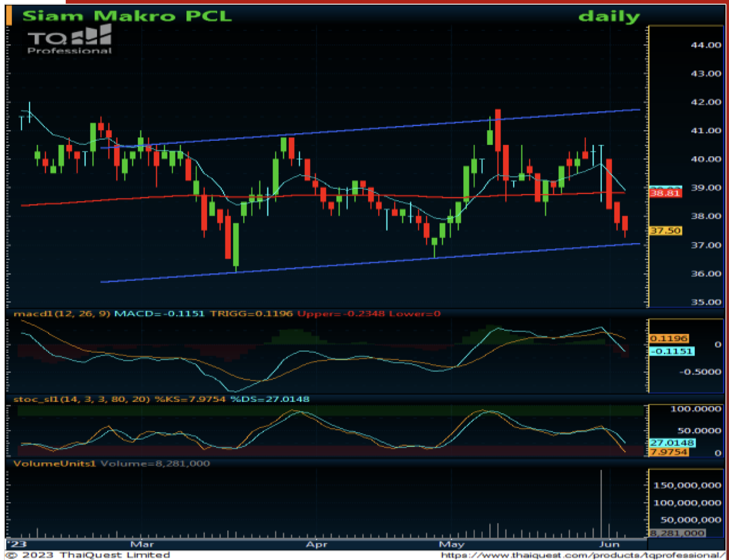Click the TQ Professional logo
The width and height of the screenshot is (729, 560).
tap(70, 40)
